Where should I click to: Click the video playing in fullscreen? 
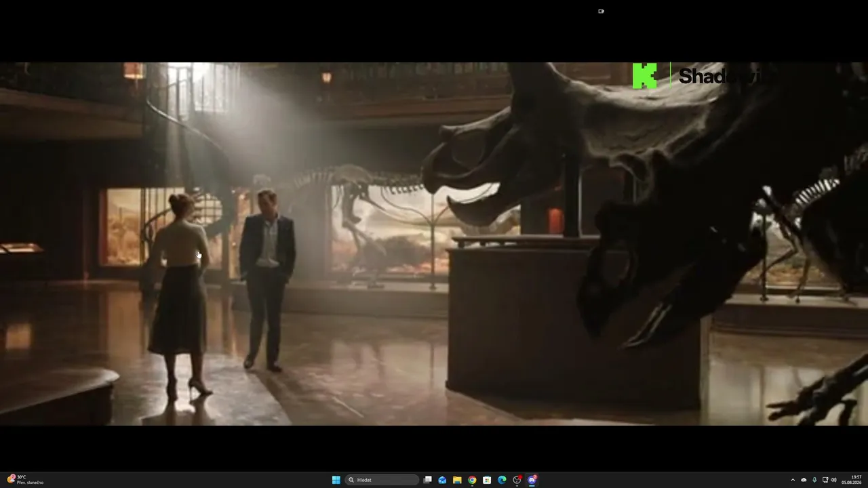click(434, 244)
